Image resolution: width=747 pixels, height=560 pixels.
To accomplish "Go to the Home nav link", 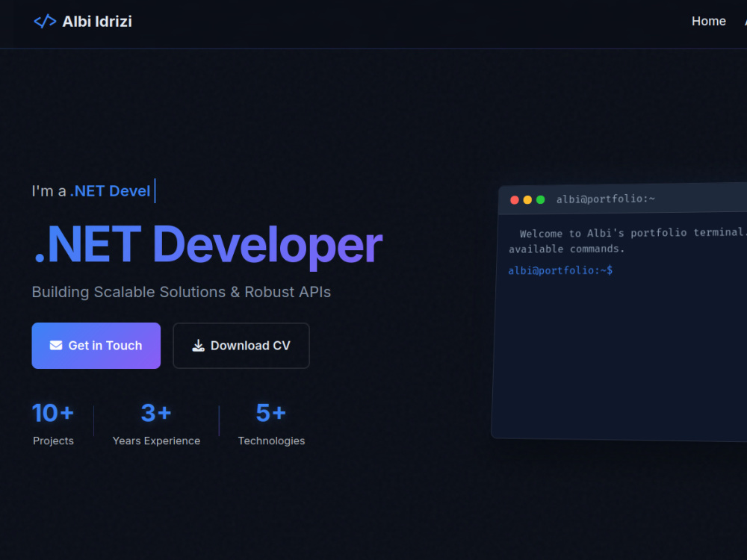I will coord(708,21).
